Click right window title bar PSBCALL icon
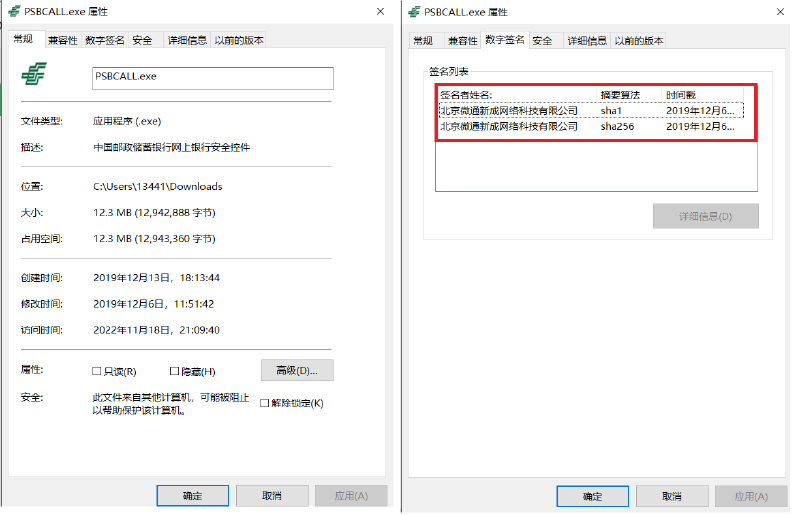800x515 pixels. [x=414, y=12]
